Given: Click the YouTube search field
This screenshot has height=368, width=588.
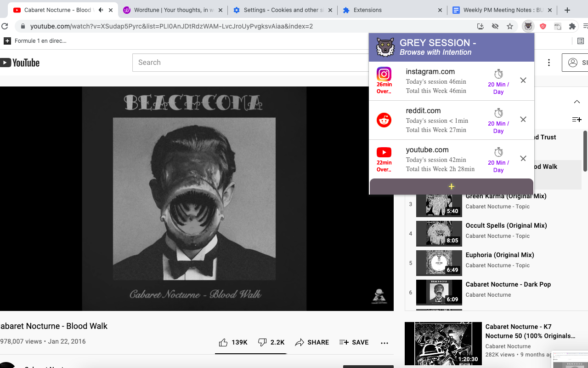Looking at the screenshot, I should [250, 63].
